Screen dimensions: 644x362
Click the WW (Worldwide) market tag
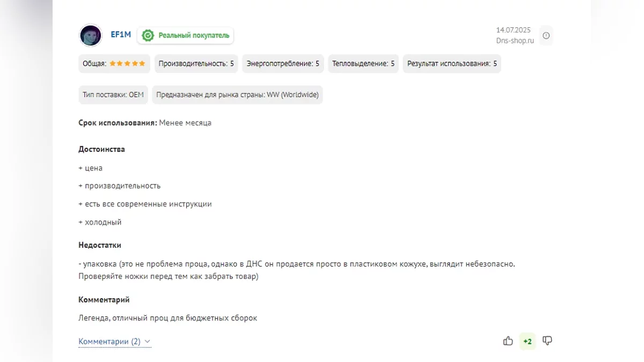[237, 95]
